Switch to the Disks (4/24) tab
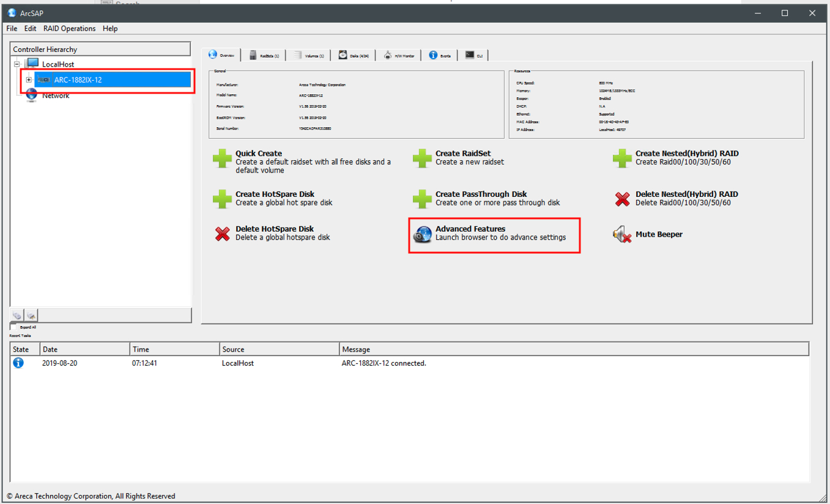This screenshot has height=504, width=830. tap(354, 56)
